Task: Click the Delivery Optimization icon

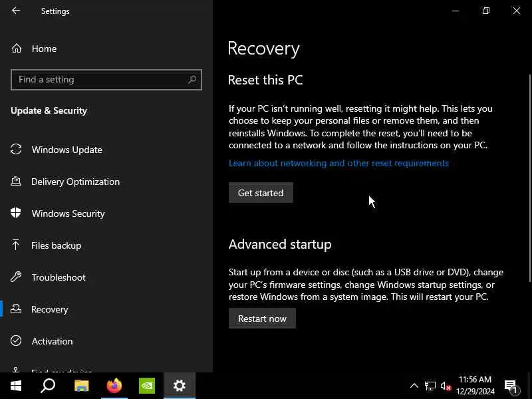Action: pyautogui.click(x=16, y=181)
